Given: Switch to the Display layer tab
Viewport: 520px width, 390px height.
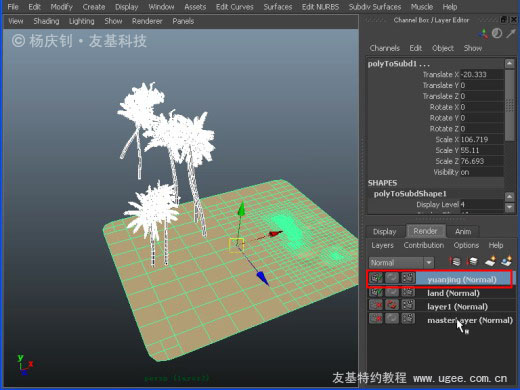Looking at the screenshot, I should [385, 232].
